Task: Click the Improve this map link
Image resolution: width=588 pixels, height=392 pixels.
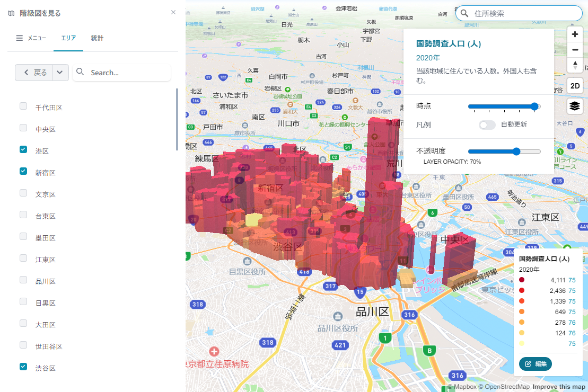Action: click(559, 387)
